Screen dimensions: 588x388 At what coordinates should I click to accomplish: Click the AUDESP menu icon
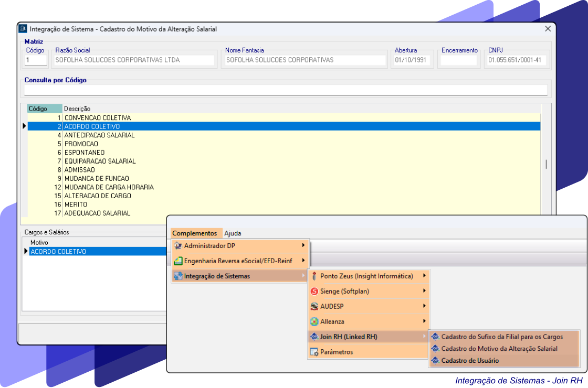pyautogui.click(x=314, y=306)
